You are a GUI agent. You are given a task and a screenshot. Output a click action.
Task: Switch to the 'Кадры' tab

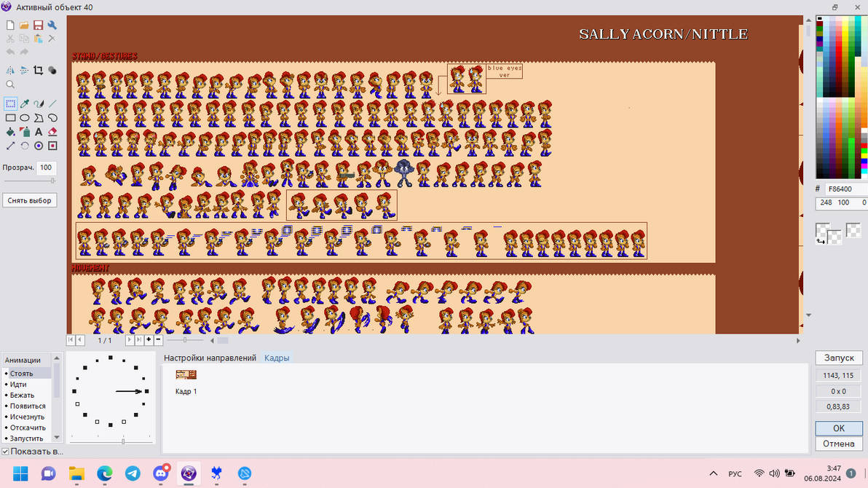[277, 358]
